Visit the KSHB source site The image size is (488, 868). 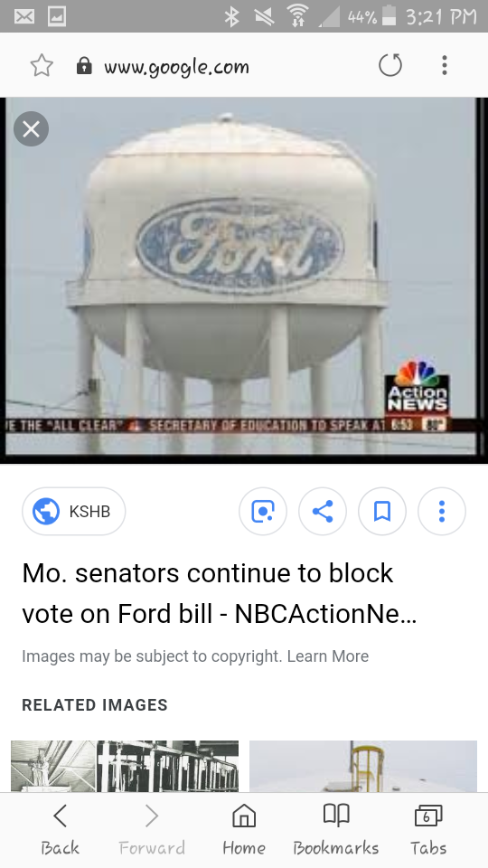[x=73, y=512]
